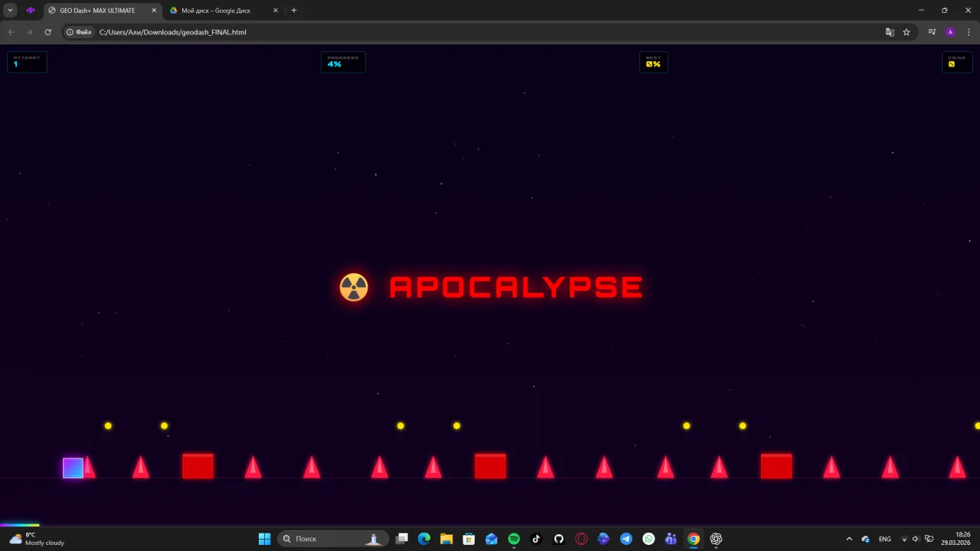980x551 pixels.
Task: Open Telegram from the taskbar
Action: tap(626, 539)
